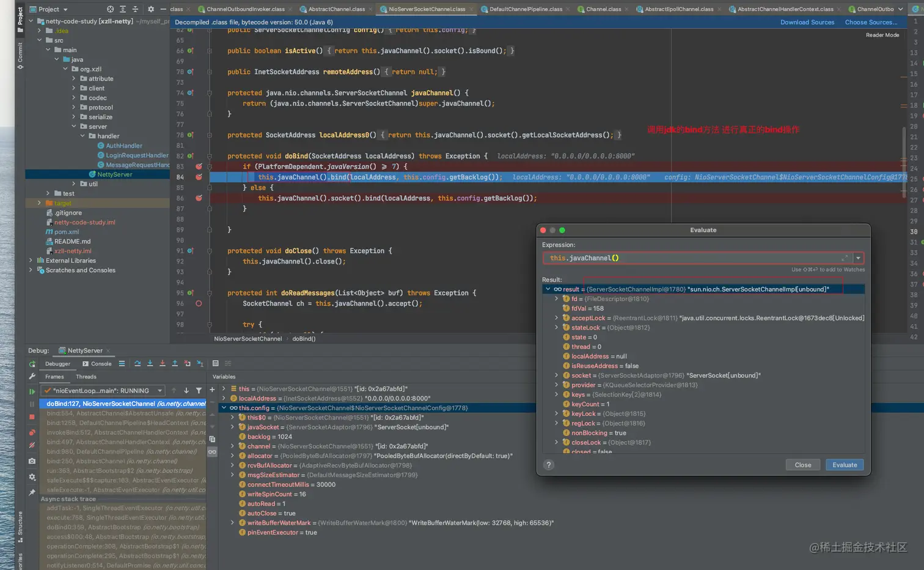Rerun NettyServer with the debug rerun icon
The image size is (924, 570).
click(32, 364)
